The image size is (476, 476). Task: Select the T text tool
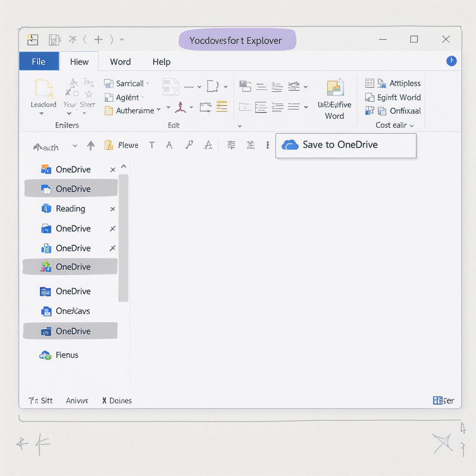[152, 145]
